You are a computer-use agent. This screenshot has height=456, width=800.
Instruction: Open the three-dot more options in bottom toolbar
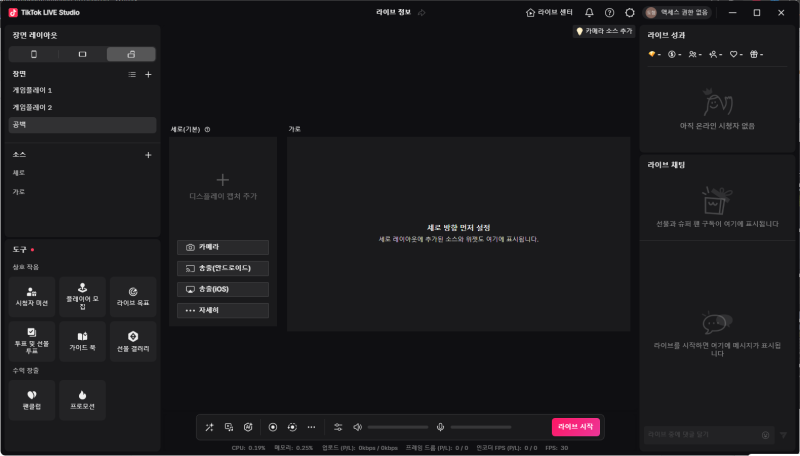(311, 427)
